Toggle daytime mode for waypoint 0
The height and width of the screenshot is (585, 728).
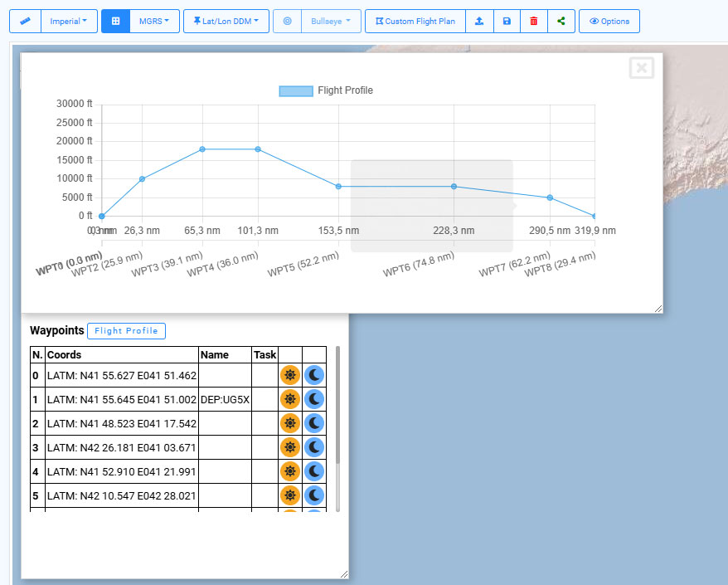pyautogui.click(x=290, y=374)
